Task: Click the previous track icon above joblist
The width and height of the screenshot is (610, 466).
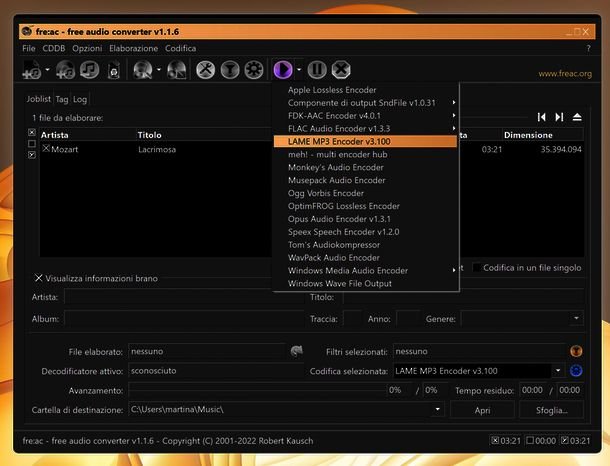Action: tap(541, 117)
